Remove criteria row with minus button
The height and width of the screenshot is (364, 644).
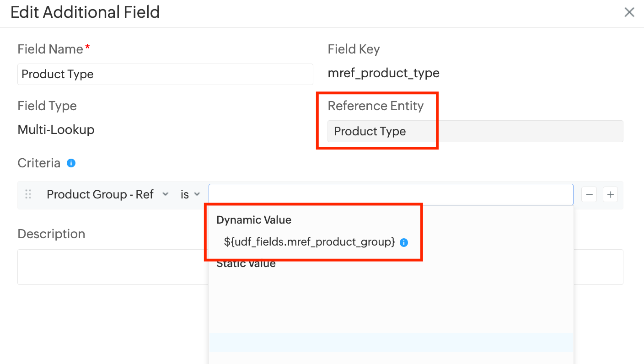[589, 195]
